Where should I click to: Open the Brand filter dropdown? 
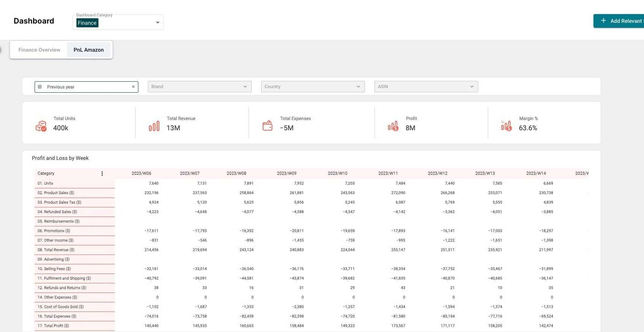coord(200,87)
